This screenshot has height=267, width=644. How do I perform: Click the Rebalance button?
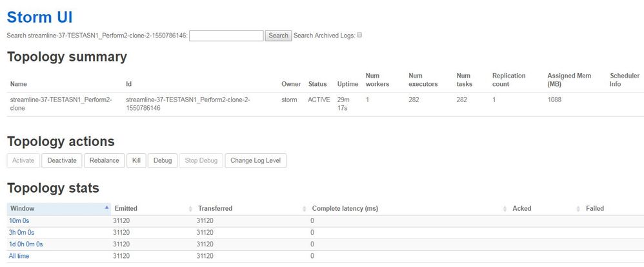coord(104,160)
